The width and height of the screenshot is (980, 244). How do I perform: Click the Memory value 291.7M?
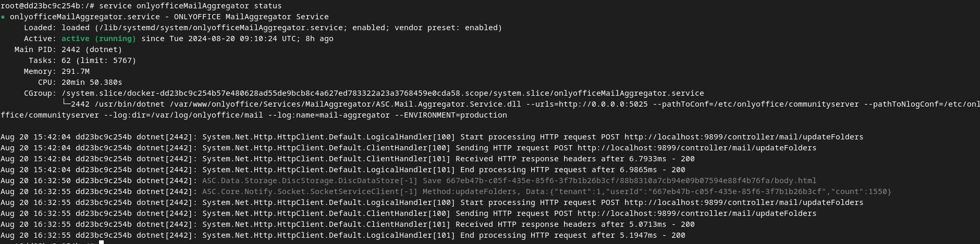tap(76, 71)
